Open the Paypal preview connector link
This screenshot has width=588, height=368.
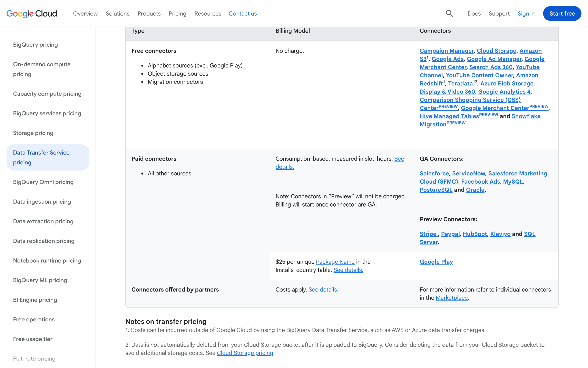coord(450,234)
